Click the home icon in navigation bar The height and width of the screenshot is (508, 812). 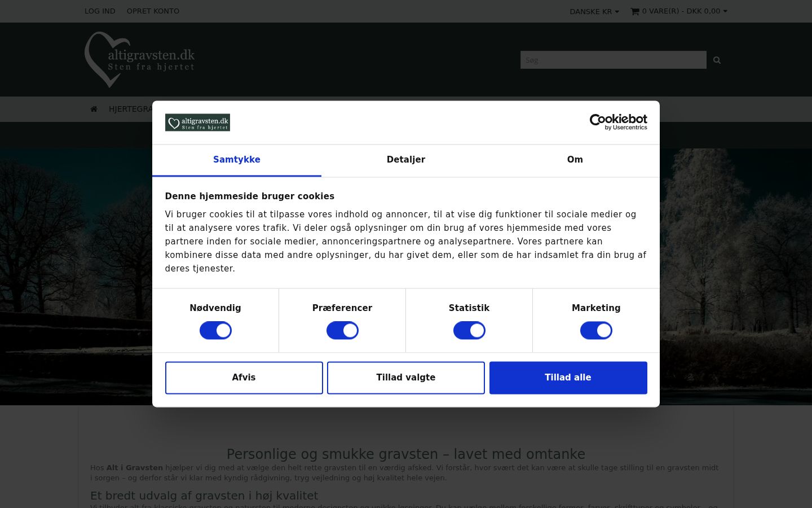click(94, 109)
